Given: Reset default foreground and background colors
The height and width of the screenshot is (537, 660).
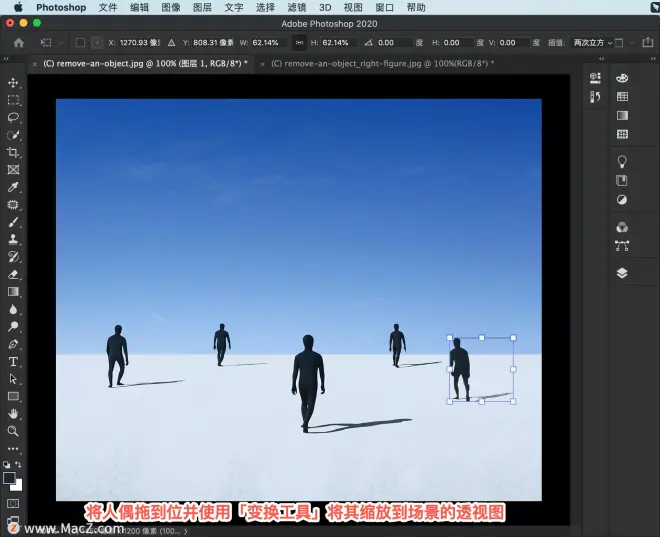Looking at the screenshot, I should pyautogui.click(x=7, y=465).
